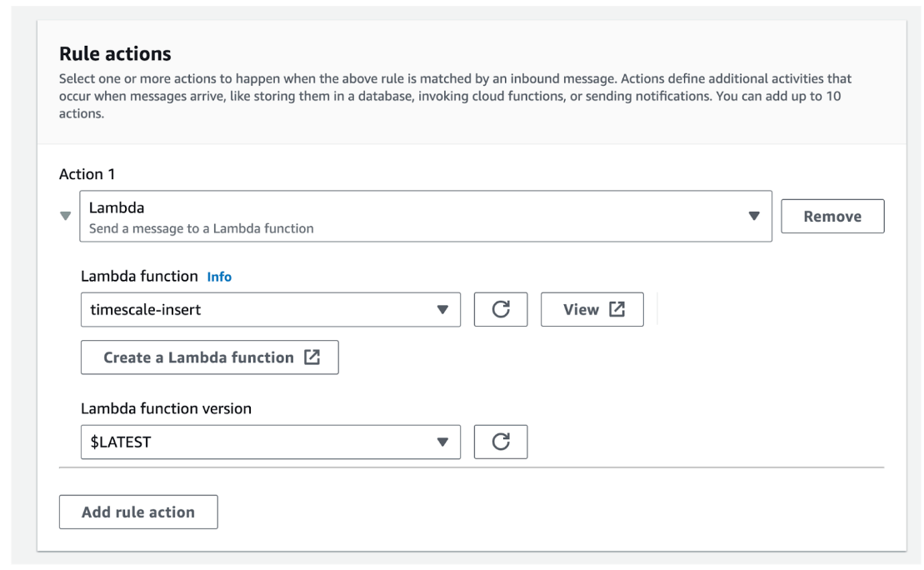Screen dimensions: 924x570
Task: Create a Lambda function
Action: point(209,357)
